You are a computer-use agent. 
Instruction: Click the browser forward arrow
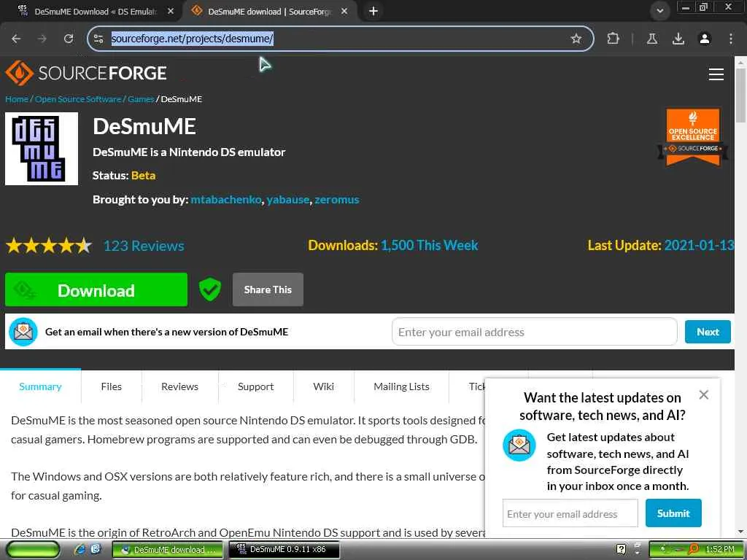point(42,39)
